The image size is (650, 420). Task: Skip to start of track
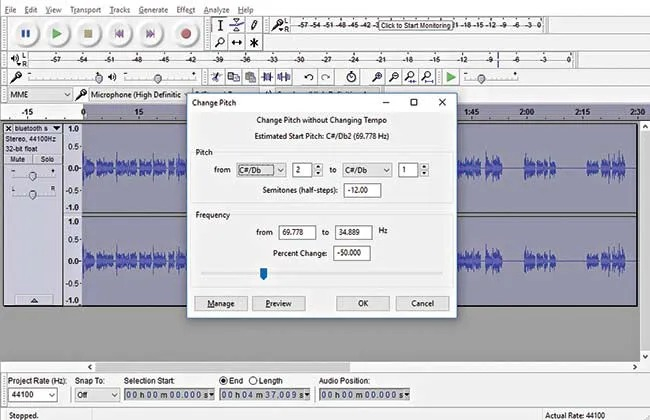[119, 34]
